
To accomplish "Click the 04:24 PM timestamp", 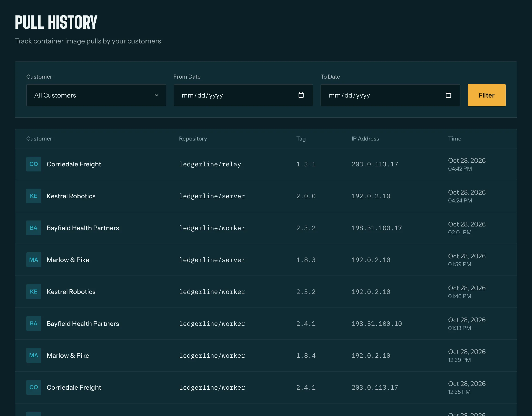I will (460, 200).
